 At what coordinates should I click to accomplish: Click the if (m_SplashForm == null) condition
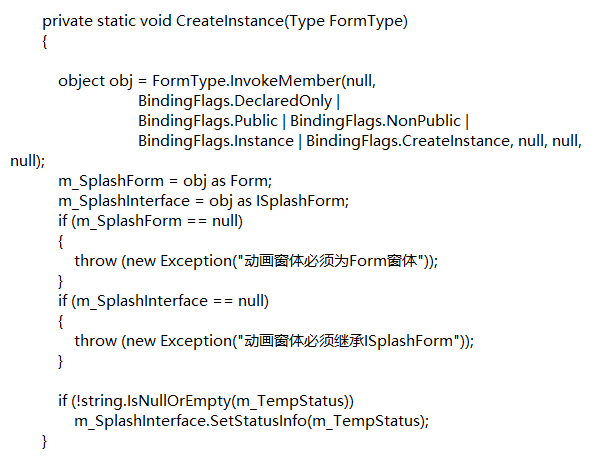(x=150, y=221)
